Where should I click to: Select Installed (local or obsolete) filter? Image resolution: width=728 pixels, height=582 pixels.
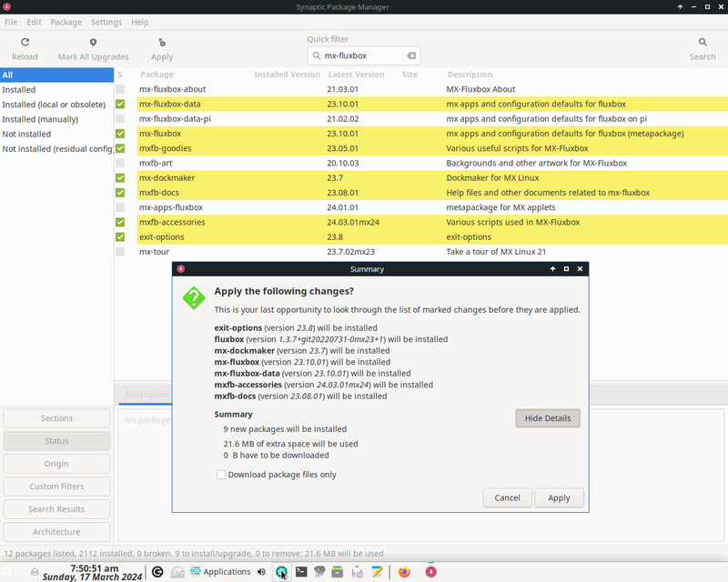click(x=56, y=105)
